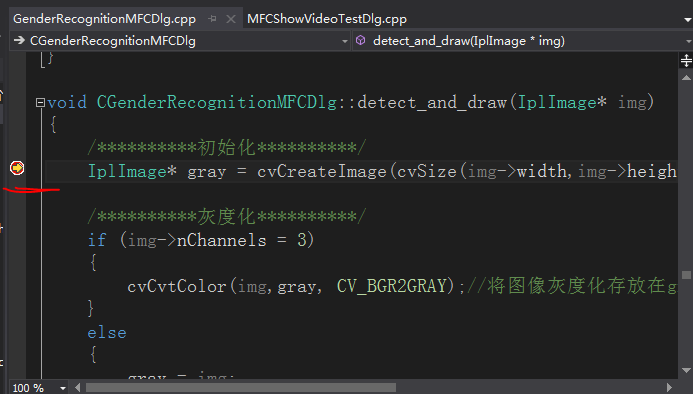Click the breakpoint marker in the margin
Image resolution: width=693 pixels, height=394 pixels.
(17, 168)
